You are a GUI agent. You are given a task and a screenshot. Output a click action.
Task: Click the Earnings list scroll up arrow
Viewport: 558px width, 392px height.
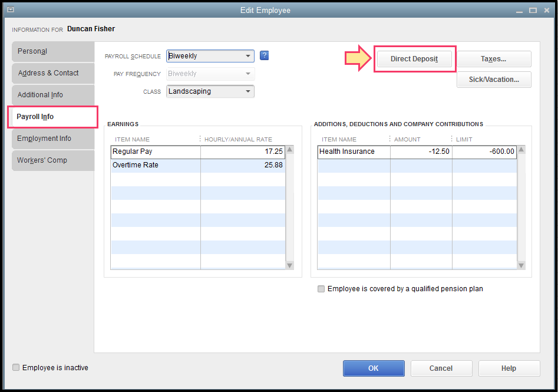click(x=290, y=150)
